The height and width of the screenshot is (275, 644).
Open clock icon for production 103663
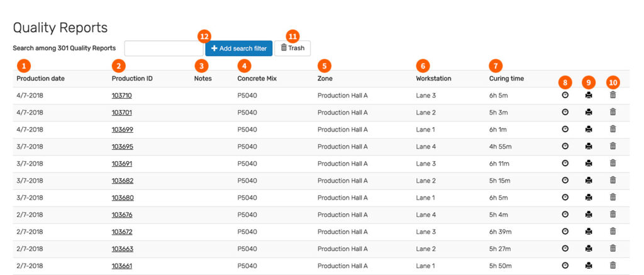565,249
